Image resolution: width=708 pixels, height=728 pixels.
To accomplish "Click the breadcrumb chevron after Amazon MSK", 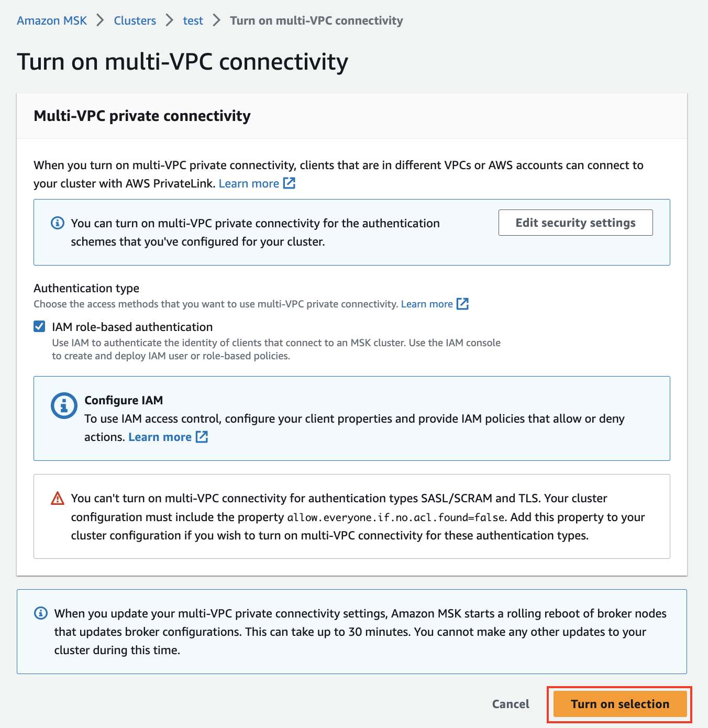I will pos(100,20).
